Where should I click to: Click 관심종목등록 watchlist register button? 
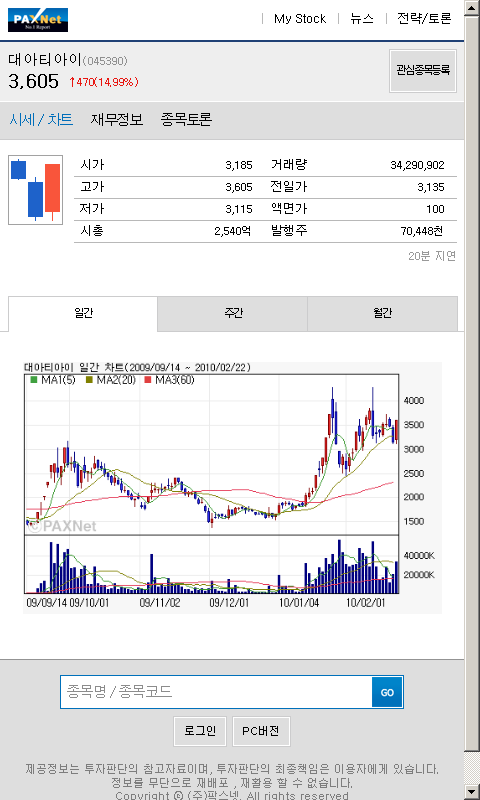423,71
